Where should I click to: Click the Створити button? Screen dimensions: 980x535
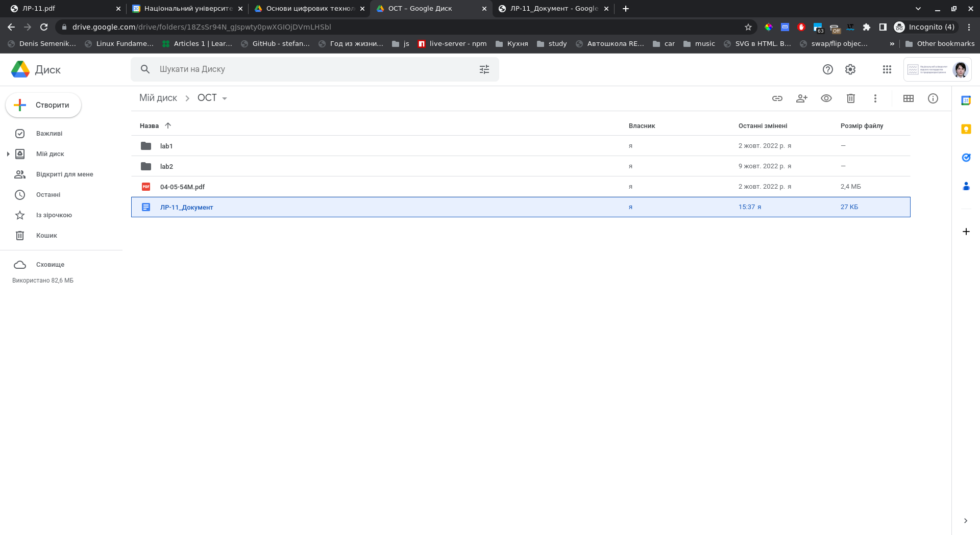(x=43, y=105)
